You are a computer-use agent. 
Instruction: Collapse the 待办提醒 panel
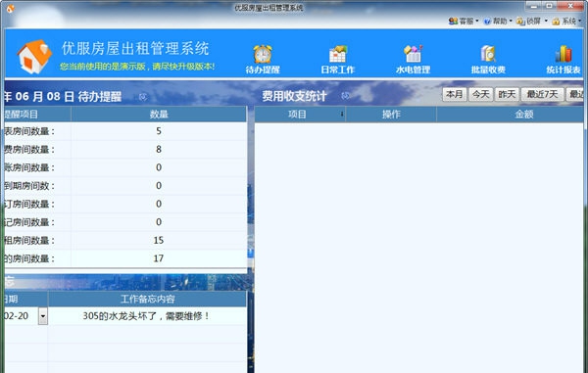(x=143, y=97)
